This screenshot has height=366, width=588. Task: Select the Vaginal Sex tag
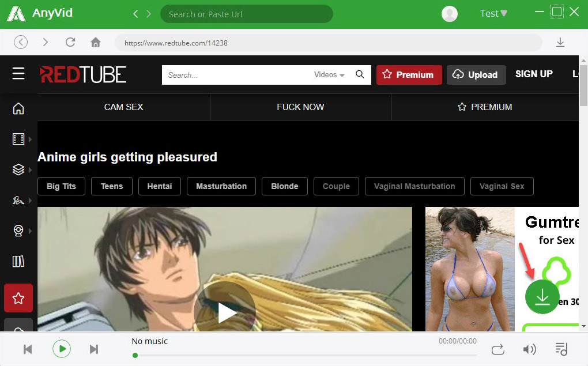(502, 186)
